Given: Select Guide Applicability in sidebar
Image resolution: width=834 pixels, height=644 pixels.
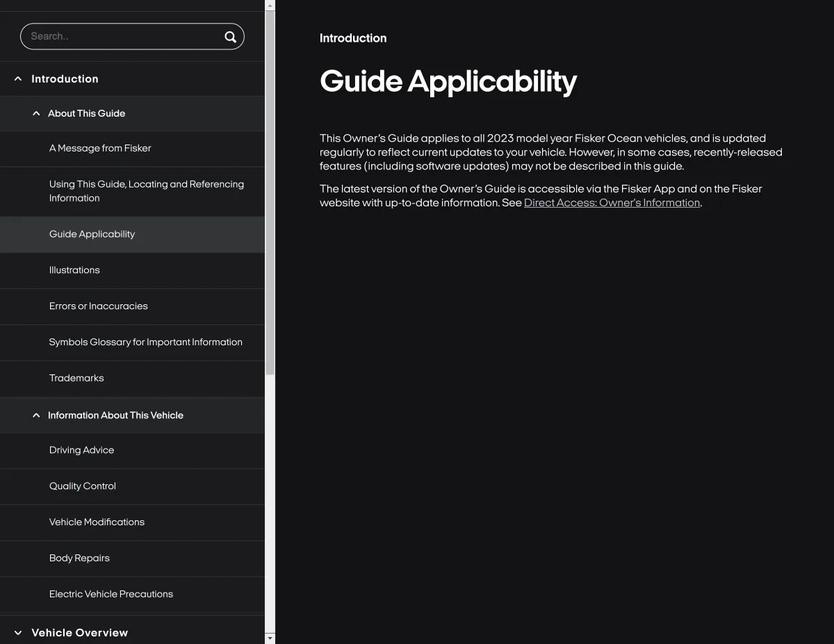Looking at the screenshot, I should click(132, 235).
